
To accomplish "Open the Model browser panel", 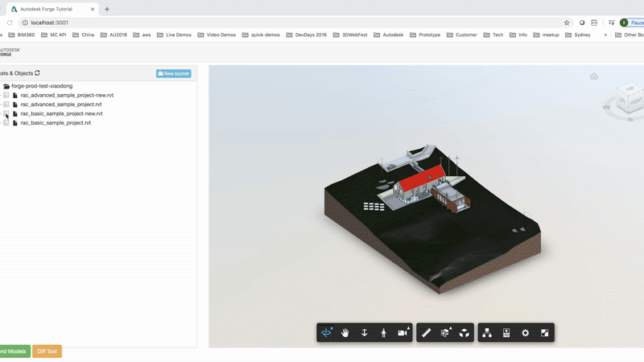I will [x=487, y=333].
